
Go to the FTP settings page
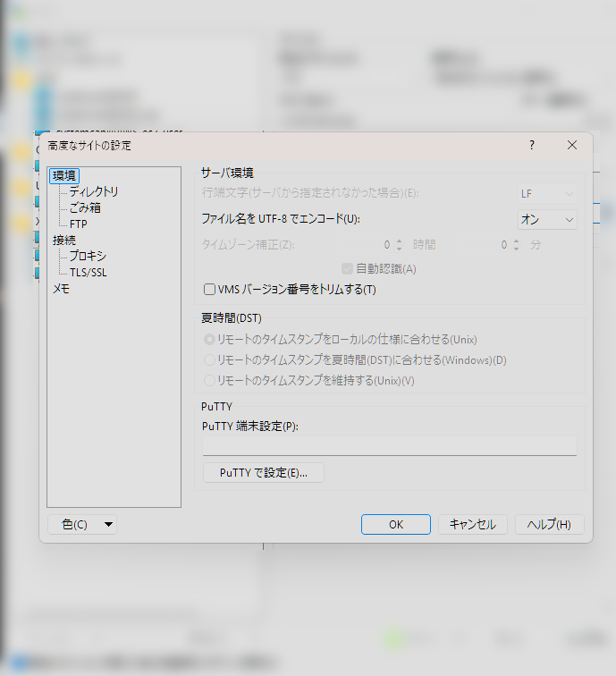point(79,224)
